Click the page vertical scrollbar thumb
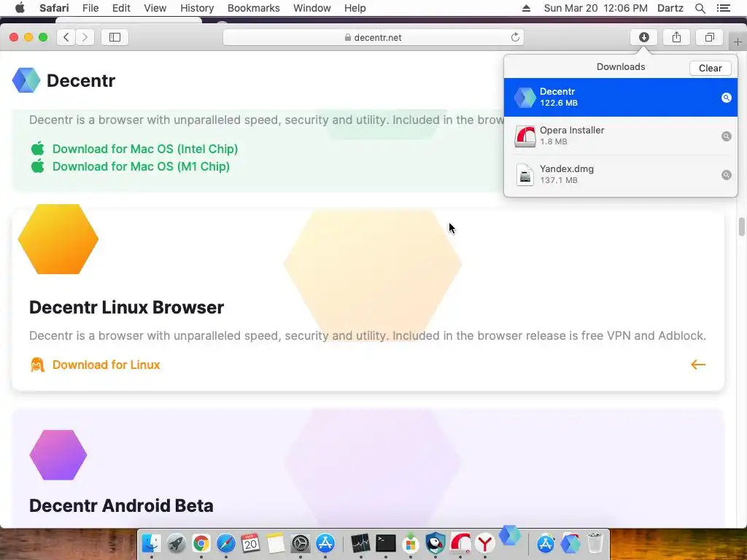The width and height of the screenshot is (747, 560). (x=741, y=227)
